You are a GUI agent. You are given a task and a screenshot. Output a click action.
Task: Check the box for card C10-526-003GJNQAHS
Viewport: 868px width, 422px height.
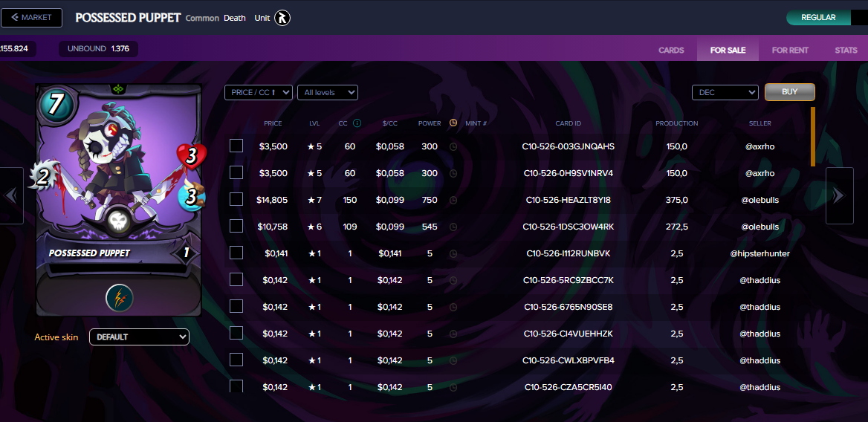pyautogui.click(x=236, y=146)
